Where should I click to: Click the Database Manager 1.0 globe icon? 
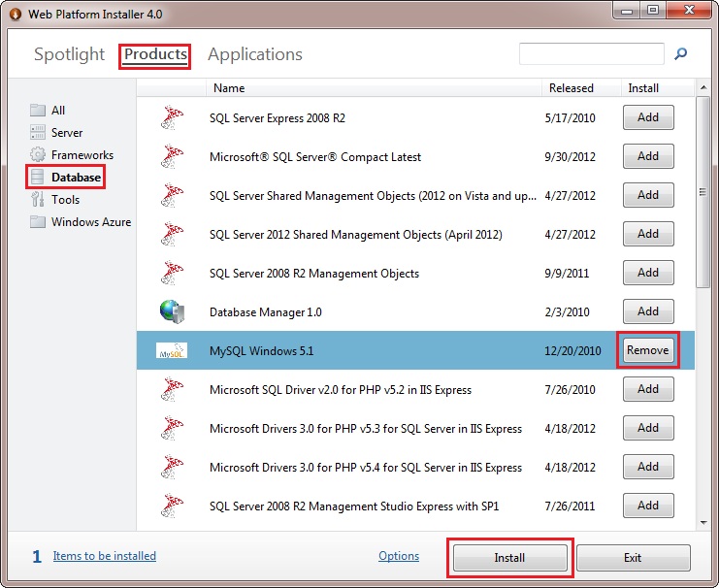tap(173, 311)
